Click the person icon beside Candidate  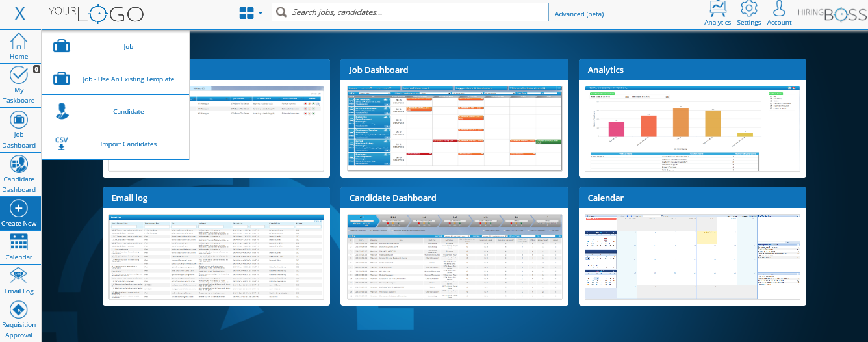pos(62,111)
